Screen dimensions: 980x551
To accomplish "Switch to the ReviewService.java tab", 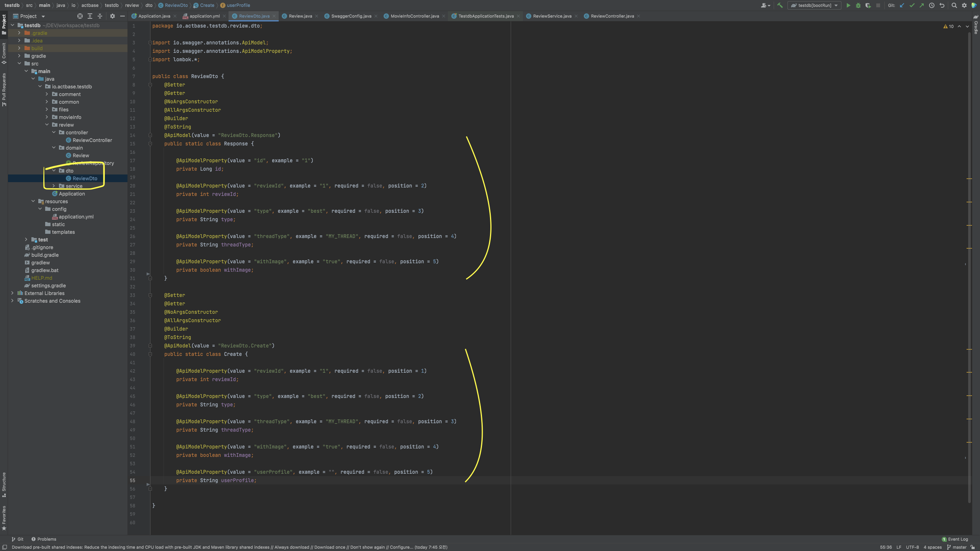I will pos(551,16).
